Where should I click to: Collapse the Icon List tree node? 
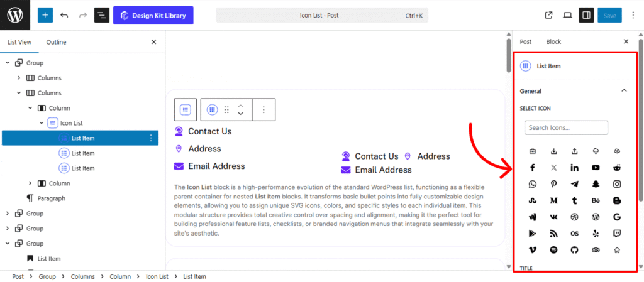(42, 123)
